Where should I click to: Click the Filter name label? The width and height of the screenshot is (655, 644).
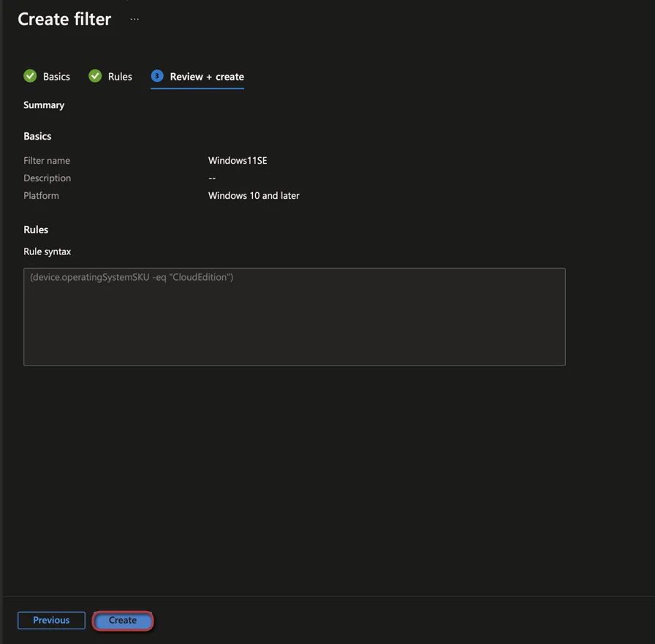(47, 160)
